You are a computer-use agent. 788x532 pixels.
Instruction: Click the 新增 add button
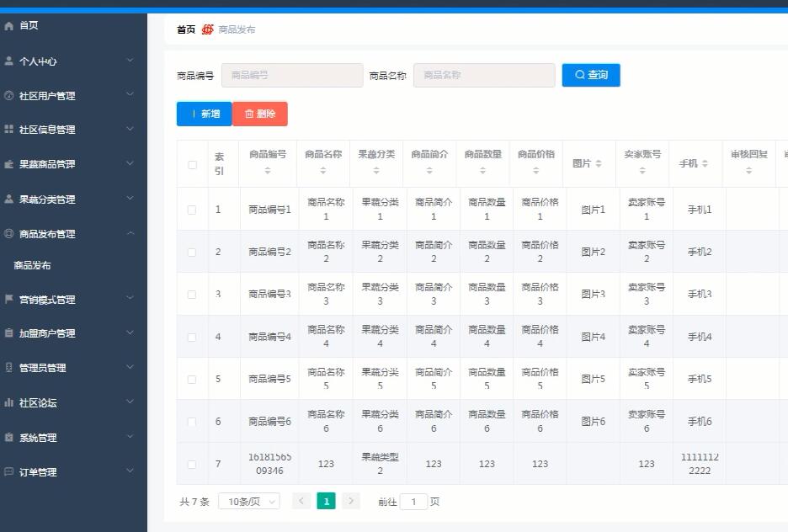click(x=204, y=114)
